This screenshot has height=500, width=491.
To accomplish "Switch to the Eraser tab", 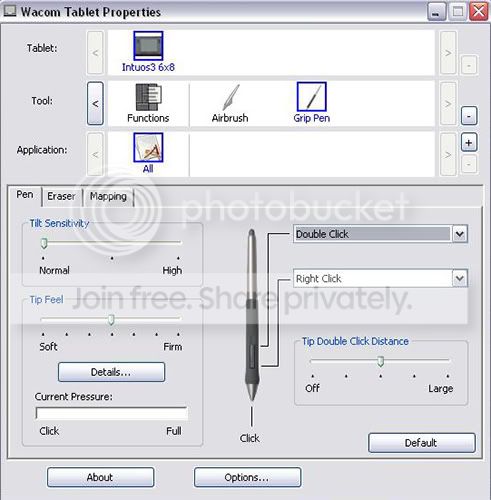I will click(x=61, y=196).
